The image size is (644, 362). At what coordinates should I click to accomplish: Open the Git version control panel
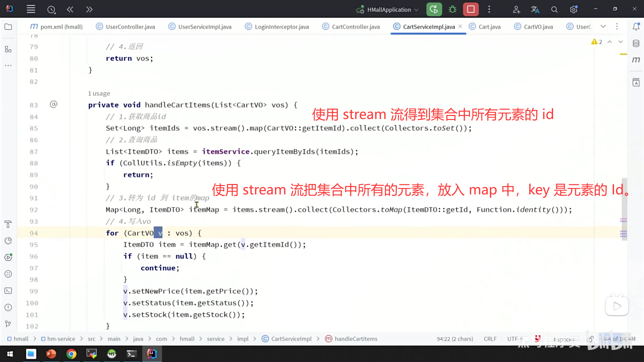point(8,324)
